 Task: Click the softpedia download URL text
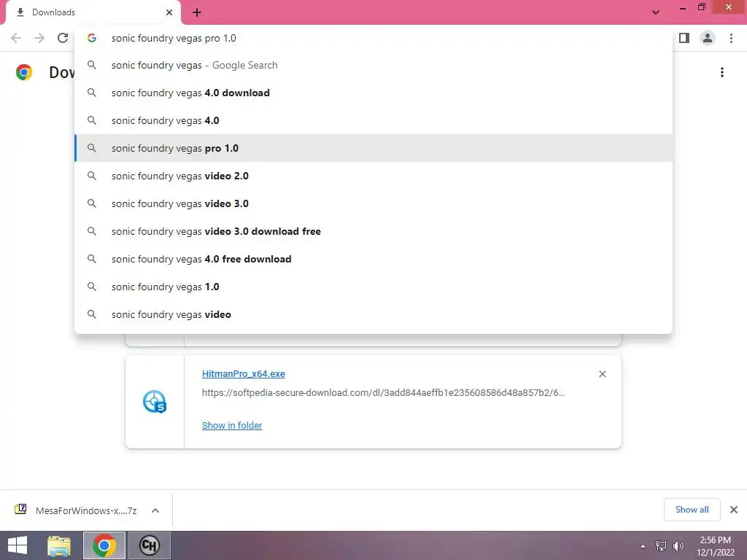pyautogui.click(x=383, y=393)
